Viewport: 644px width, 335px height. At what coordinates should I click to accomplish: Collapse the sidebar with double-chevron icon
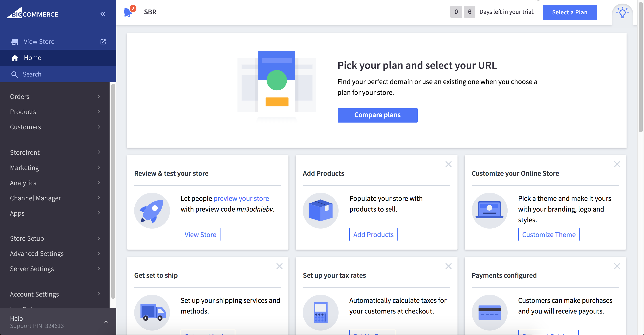103,14
